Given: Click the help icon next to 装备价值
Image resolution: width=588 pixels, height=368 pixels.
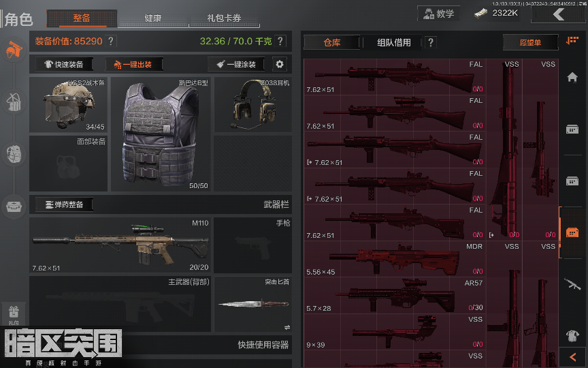Looking at the screenshot, I should point(111,41).
